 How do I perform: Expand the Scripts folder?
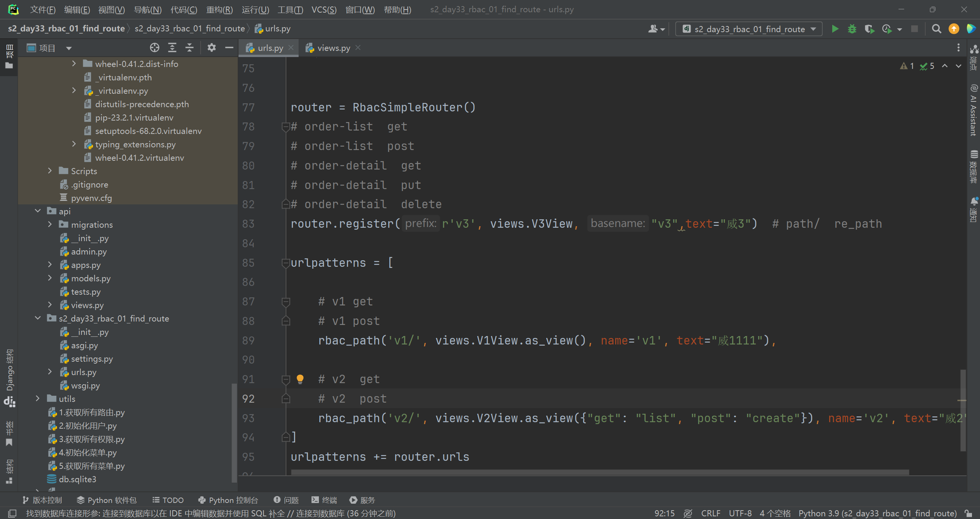pos(50,171)
